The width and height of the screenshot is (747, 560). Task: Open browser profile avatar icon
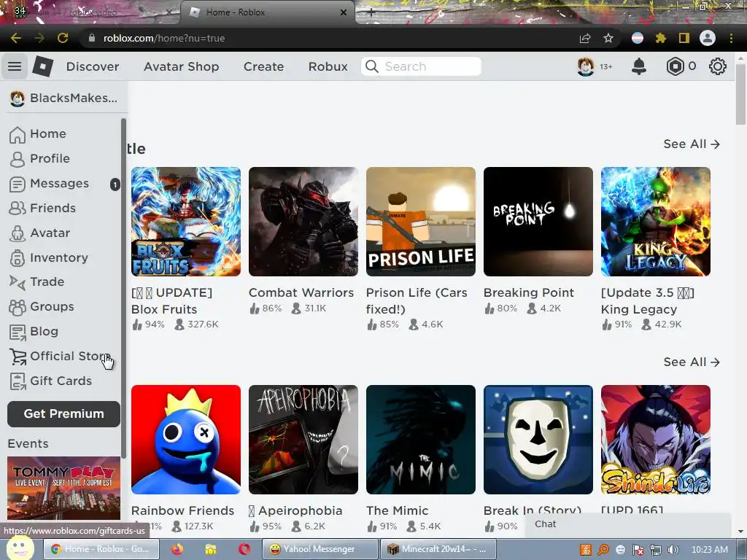click(x=708, y=38)
